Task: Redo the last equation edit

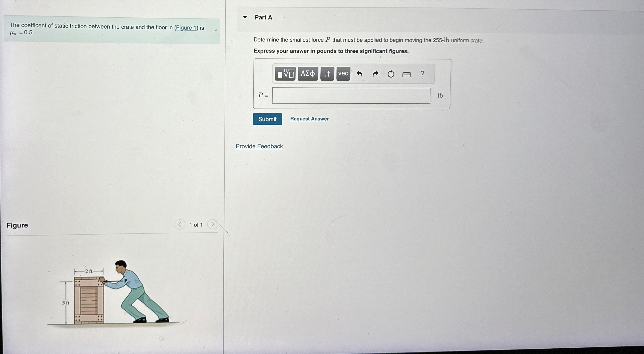Action: (375, 74)
